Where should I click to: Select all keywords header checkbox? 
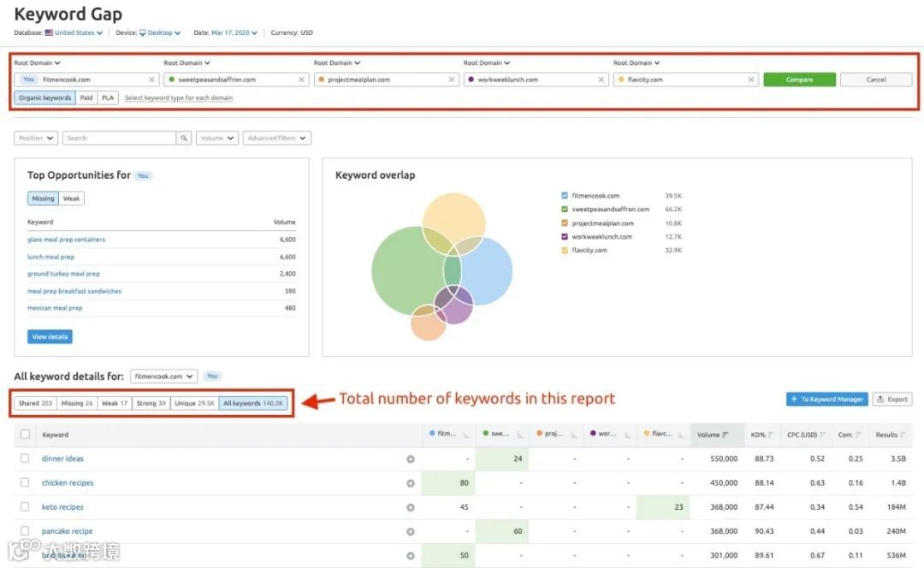[25, 435]
